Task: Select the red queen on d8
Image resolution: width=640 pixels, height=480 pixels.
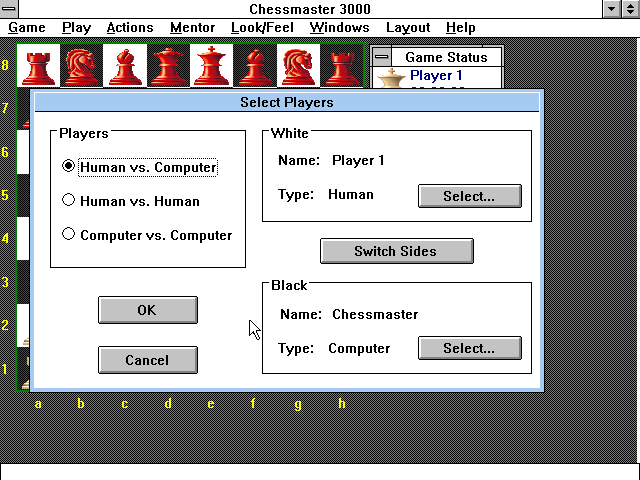Action: [x=168, y=67]
